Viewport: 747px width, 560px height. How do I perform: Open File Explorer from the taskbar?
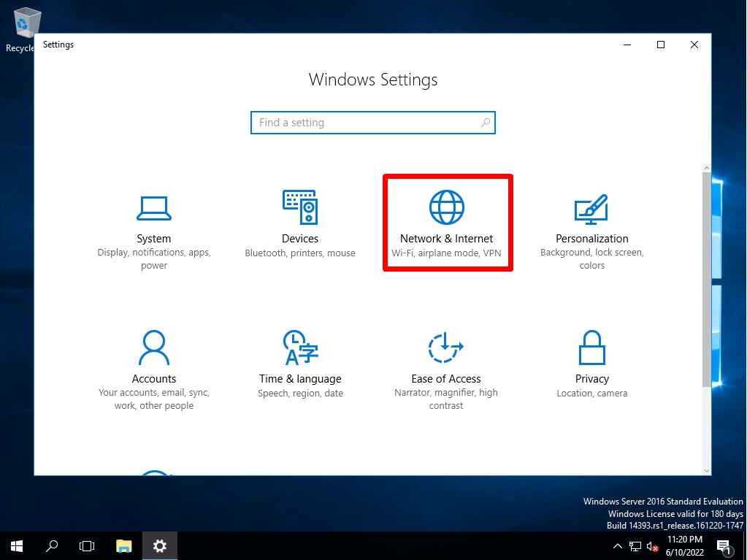click(124, 545)
